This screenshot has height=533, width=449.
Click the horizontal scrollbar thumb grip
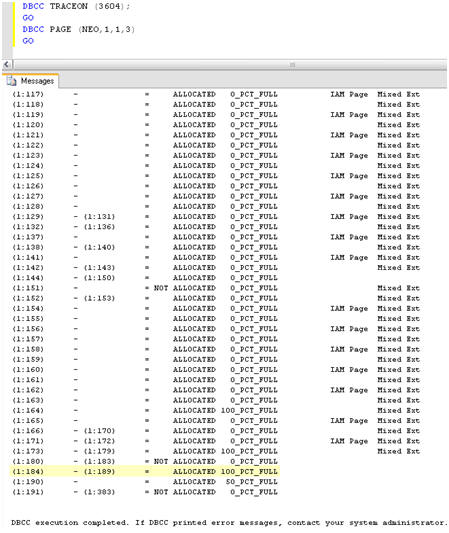(x=292, y=64)
